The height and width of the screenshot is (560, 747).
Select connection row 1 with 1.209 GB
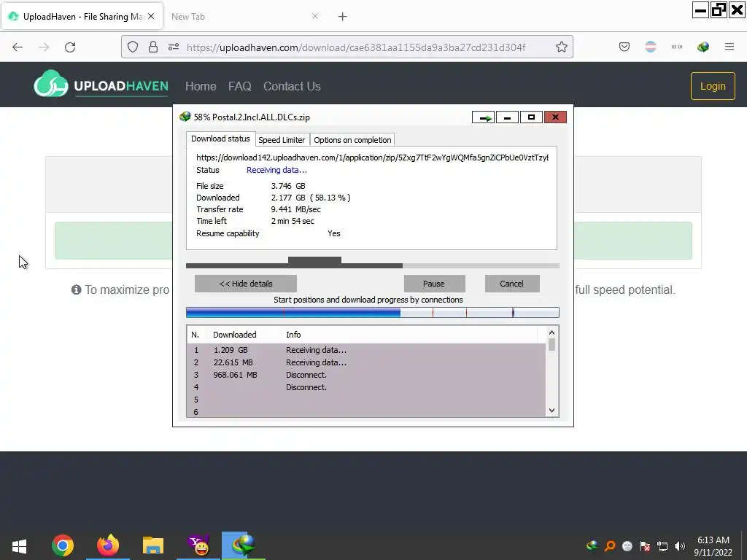click(366, 350)
